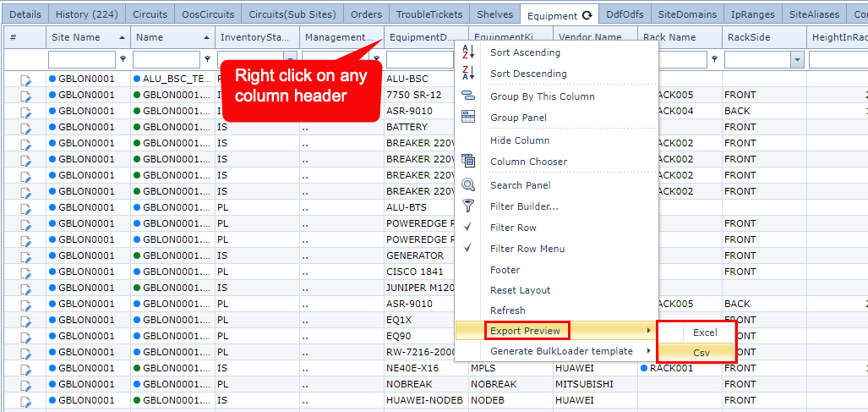
Task: Refresh the Equipment tab via reload icon
Action: [587, 16]
